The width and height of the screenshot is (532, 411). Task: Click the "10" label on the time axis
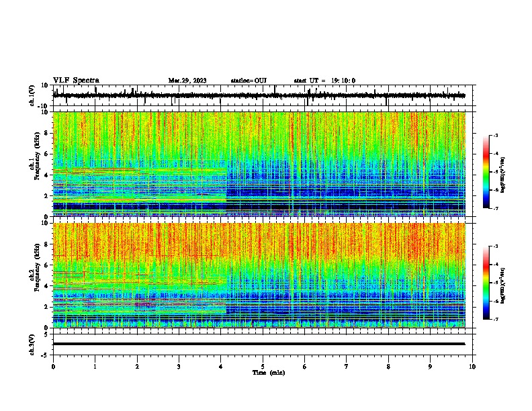tap(472, 367)
